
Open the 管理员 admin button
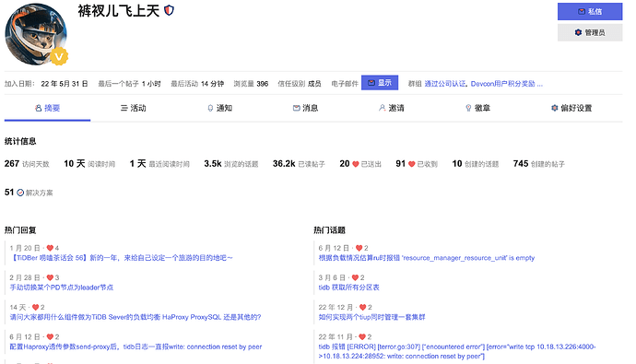coord(590,32)
